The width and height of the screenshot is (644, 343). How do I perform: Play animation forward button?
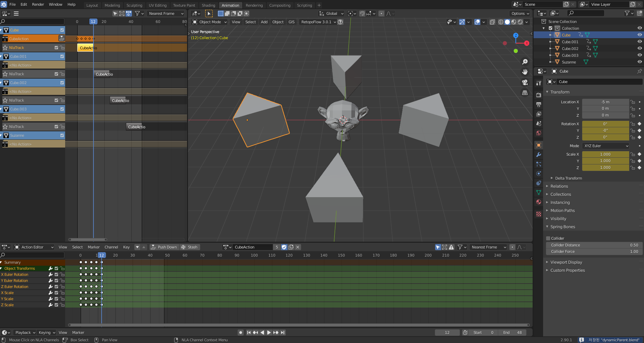[x=269, y=333]
